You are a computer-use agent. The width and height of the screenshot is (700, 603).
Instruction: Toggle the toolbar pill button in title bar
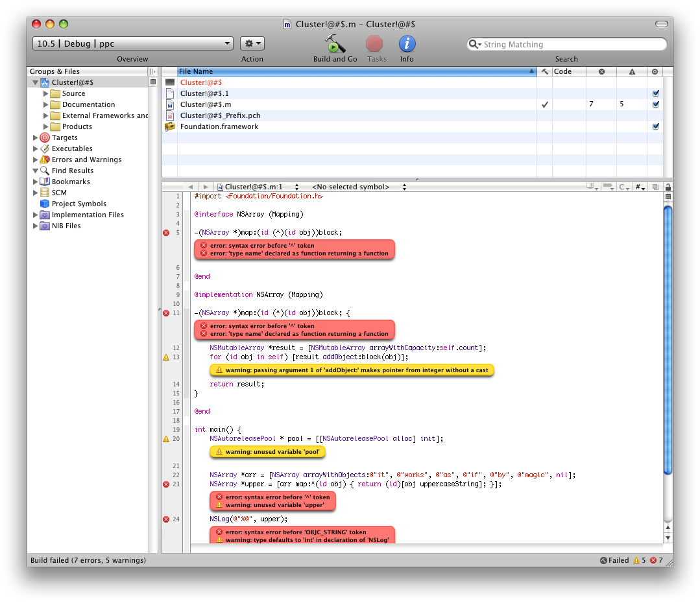click(661, 24)
